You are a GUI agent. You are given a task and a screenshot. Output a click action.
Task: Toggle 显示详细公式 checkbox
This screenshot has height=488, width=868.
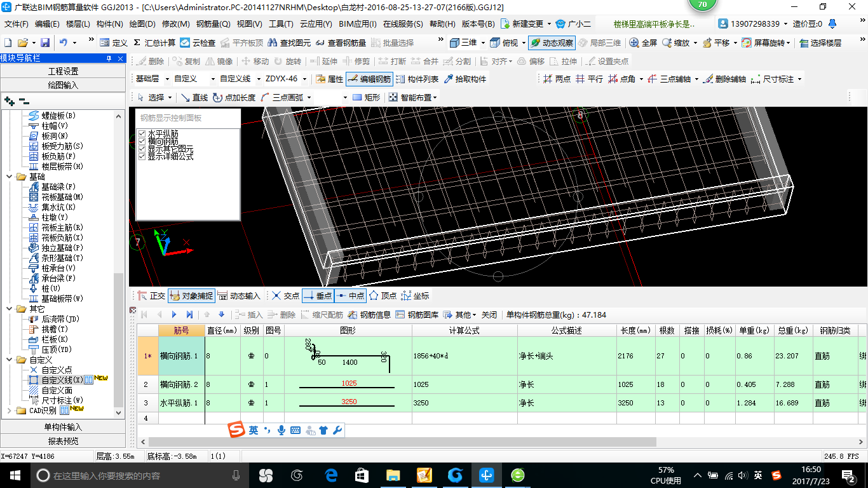142,156
